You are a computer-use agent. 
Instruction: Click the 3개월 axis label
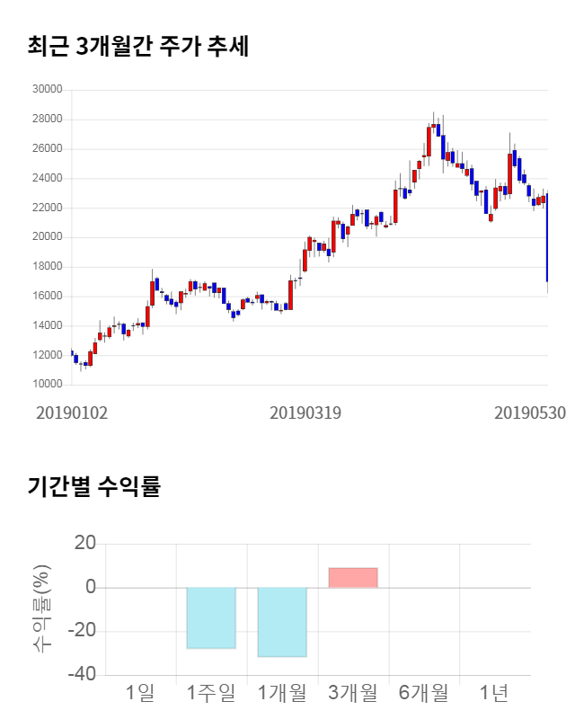click(353, 693)
